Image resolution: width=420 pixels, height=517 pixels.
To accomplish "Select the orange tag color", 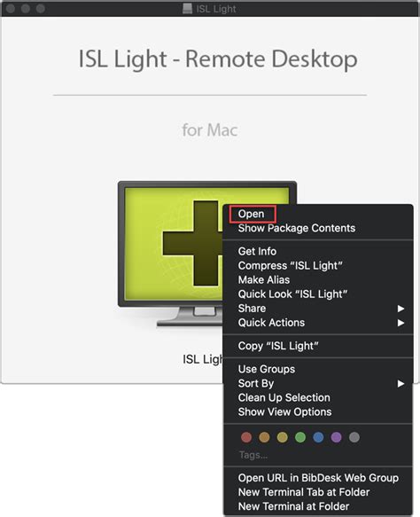I will [264, 437].
